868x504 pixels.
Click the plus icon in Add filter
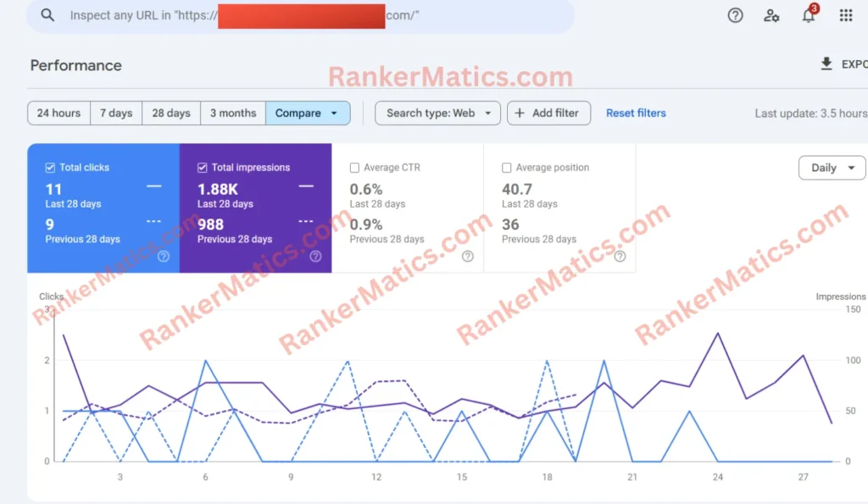pos(520,113)
